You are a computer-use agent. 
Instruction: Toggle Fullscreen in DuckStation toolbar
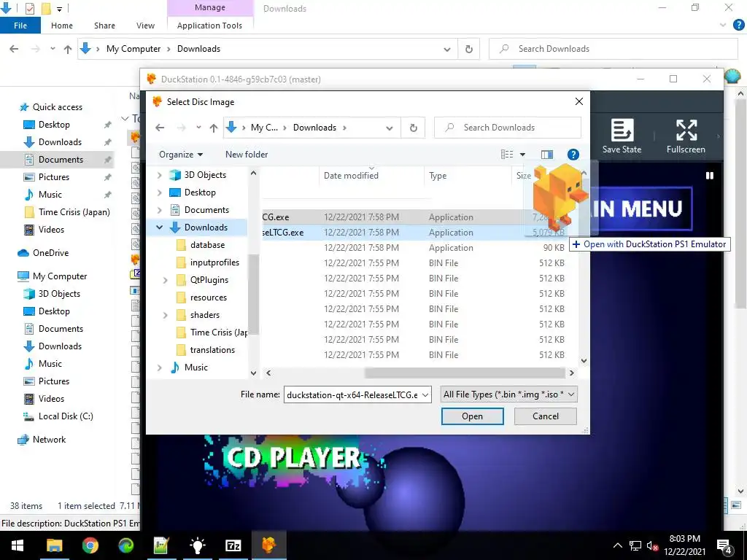tap(686, 136)
